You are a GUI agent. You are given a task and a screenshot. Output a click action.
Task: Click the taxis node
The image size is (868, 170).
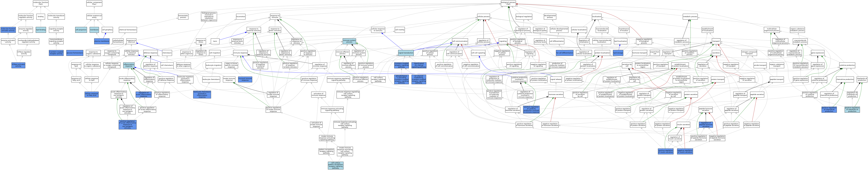click(215, 41)
